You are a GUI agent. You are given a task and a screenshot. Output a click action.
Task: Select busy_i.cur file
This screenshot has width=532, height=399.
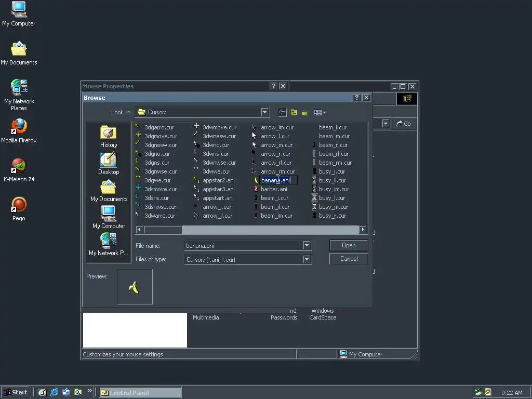[x=332, y=171]
